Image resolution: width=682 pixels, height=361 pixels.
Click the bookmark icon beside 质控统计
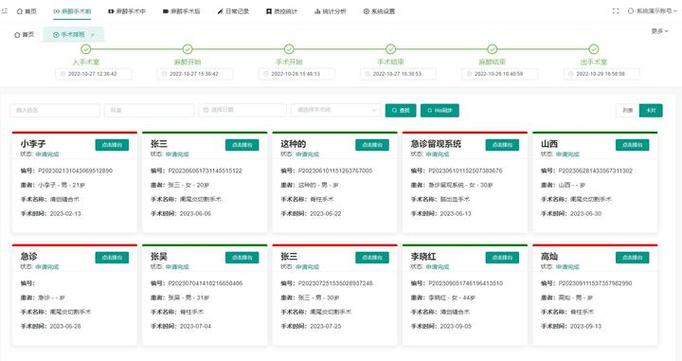(269, 11)
